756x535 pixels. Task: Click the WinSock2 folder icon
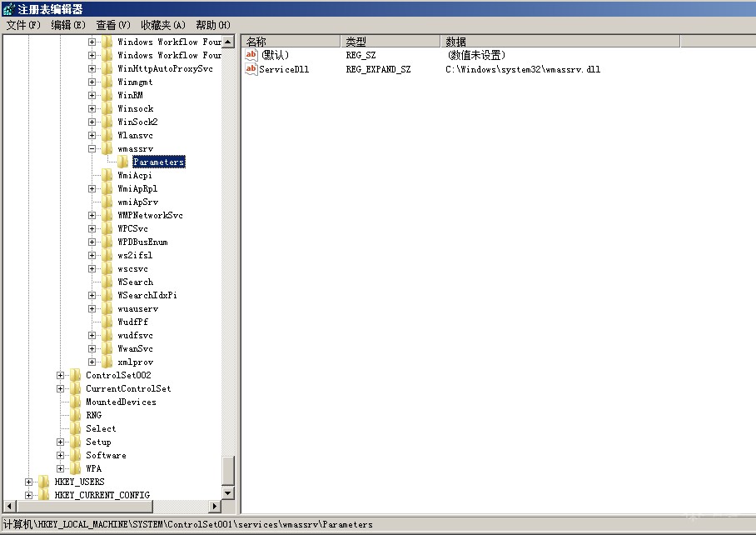(x=107, y=122)
